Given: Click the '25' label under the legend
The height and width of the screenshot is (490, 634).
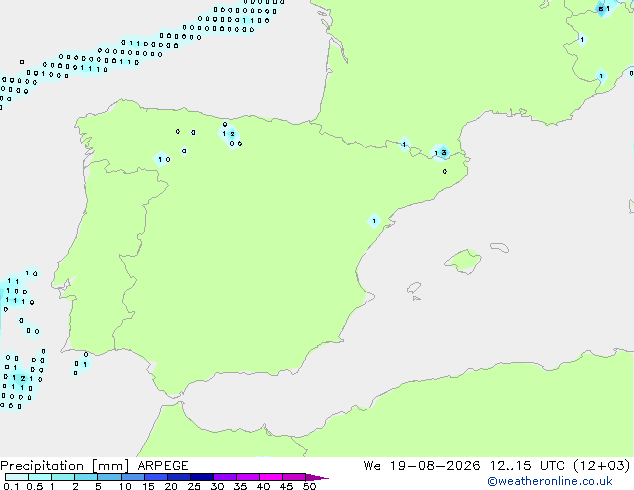Looking at the screenshot, I should [x=194, y=486].
